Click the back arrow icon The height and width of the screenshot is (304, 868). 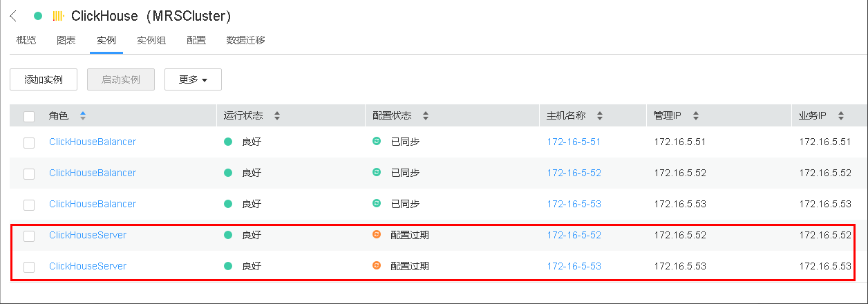13,16
